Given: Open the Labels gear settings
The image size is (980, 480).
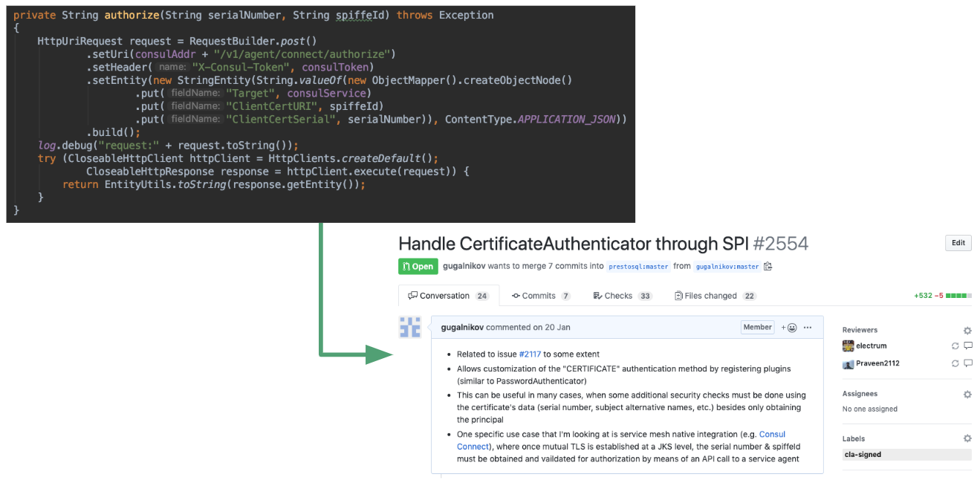Looking at the screenshot, I should click(x=967, y=439).
